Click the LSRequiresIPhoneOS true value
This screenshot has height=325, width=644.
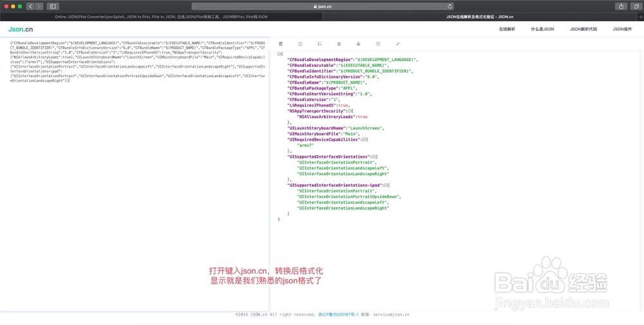[x=343, y=106]
